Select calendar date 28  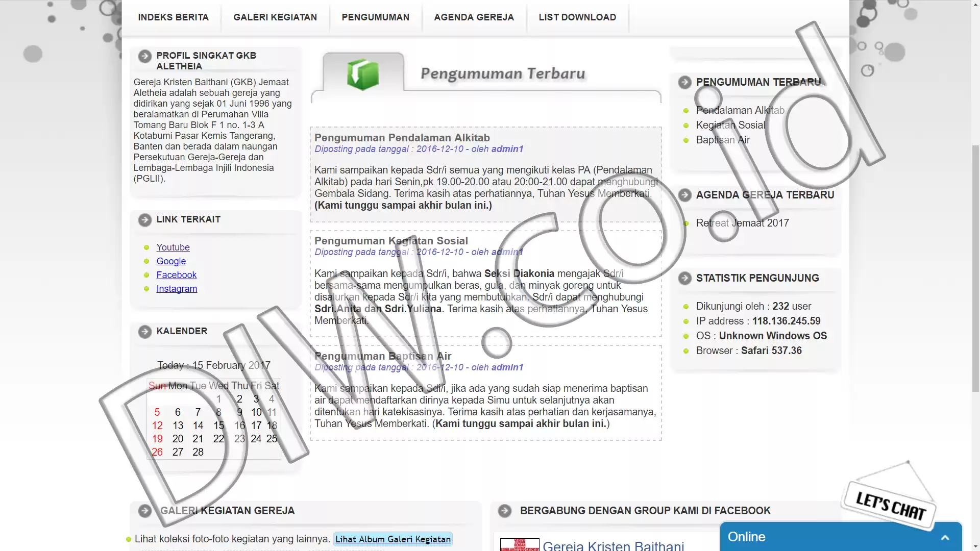tap(198, 452)
